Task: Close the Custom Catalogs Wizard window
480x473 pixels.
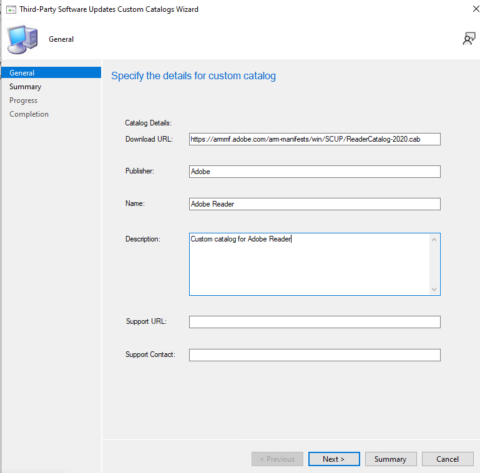Action: (x=476, y=9)
